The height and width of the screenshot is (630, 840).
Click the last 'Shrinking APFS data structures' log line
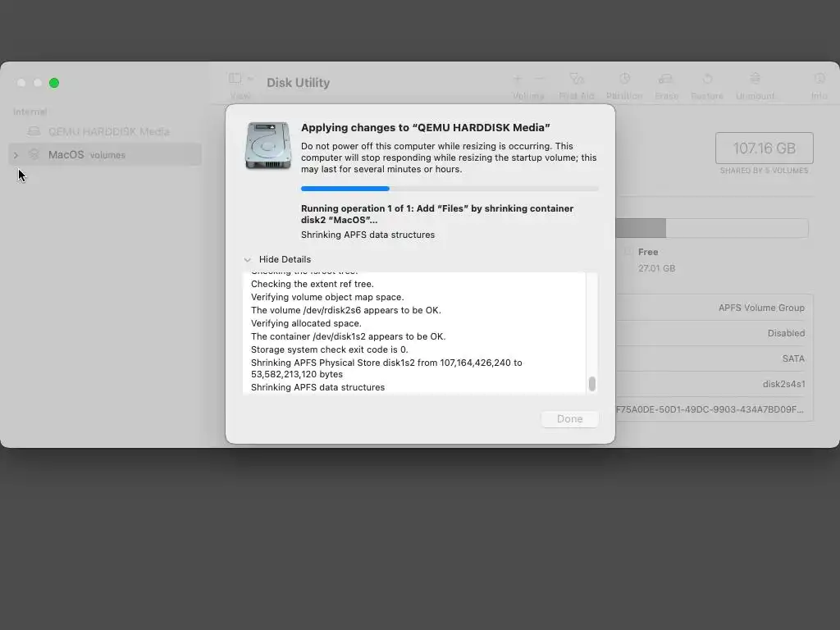point(317,387)
